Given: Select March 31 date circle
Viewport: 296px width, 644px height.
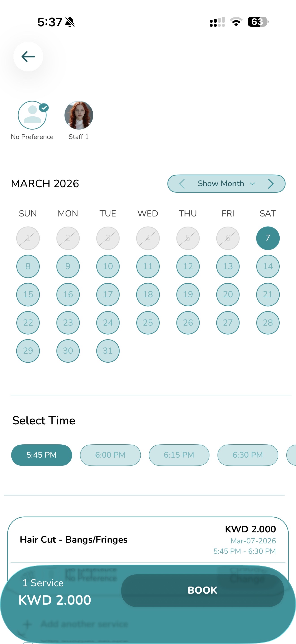Looking at the screenshot, I should tap(108, 351).
